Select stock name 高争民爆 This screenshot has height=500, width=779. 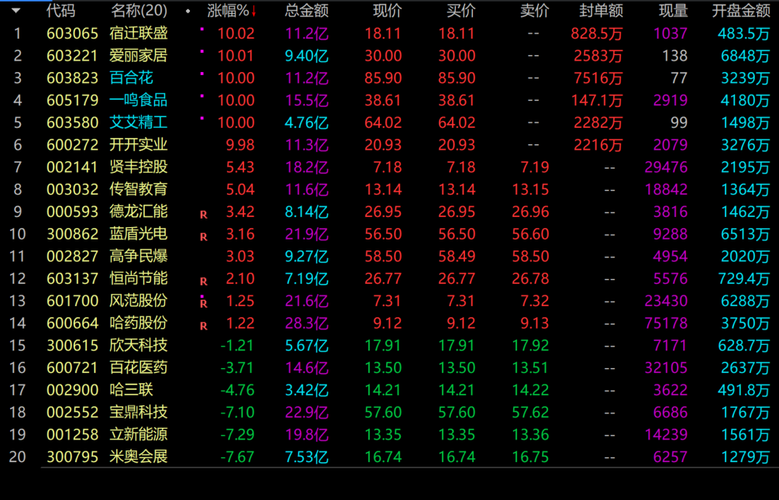tap(139, 256)
